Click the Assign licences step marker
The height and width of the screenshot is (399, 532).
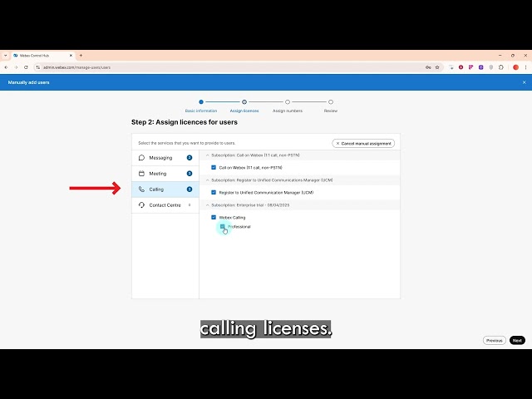pos(244,101)
